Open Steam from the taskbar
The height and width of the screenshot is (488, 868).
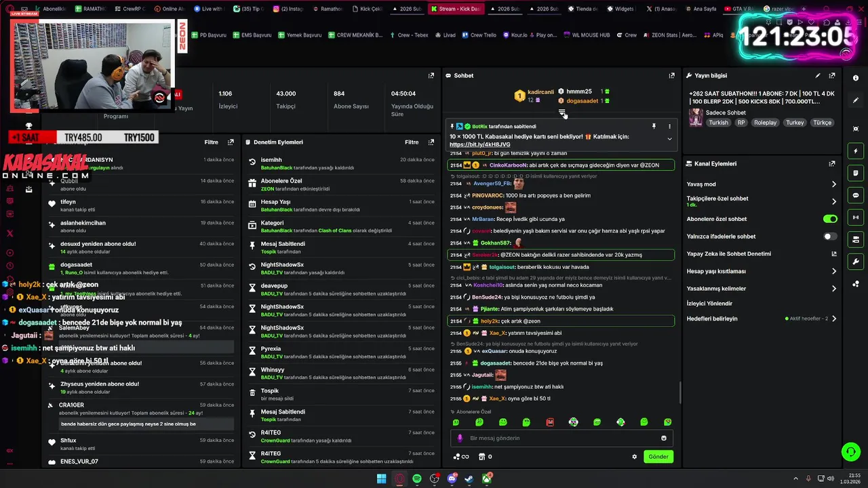click(469, 479)
